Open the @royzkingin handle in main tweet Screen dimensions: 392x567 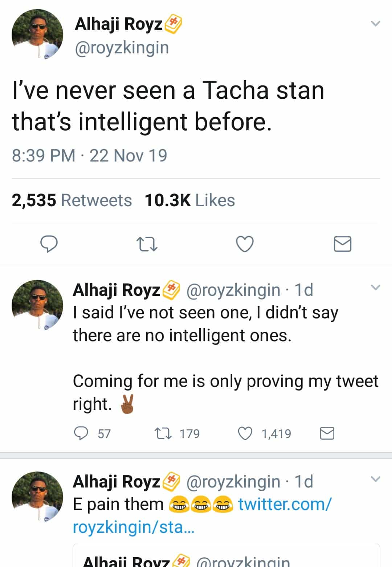122,48
